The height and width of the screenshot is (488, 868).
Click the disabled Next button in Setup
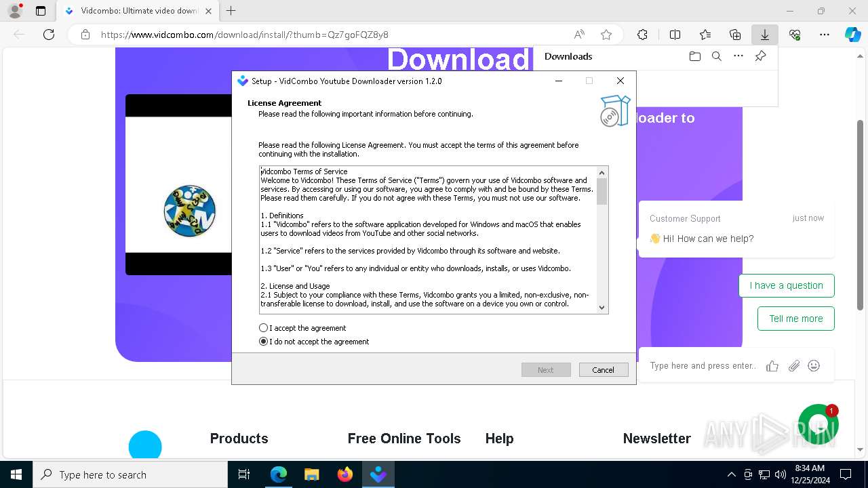point(546,370)
